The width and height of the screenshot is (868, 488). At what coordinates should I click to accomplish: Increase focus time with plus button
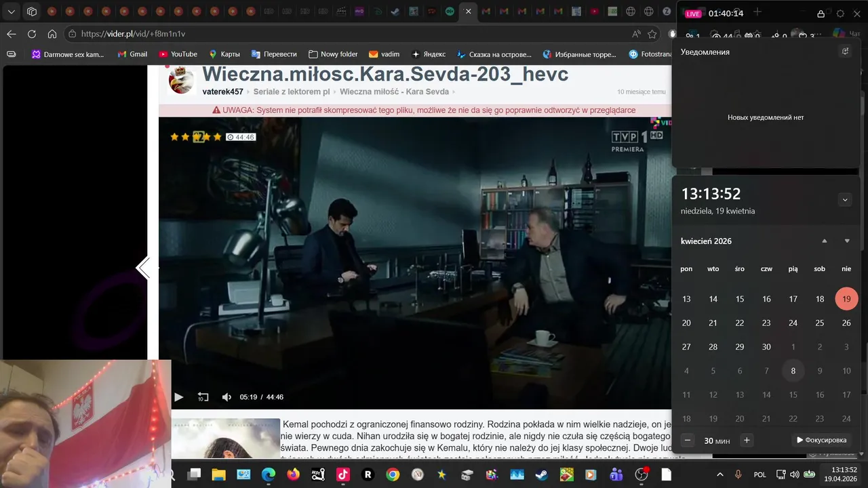click(747, 441)
